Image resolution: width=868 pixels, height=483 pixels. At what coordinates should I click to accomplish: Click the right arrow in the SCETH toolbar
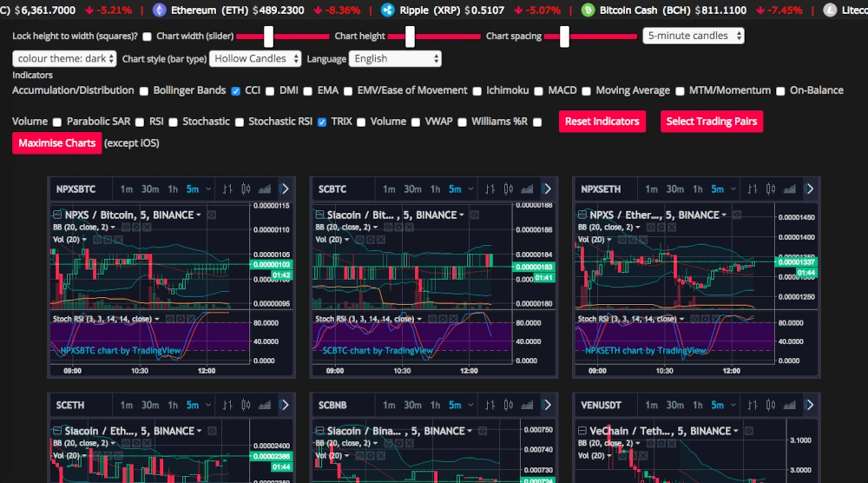285,406
